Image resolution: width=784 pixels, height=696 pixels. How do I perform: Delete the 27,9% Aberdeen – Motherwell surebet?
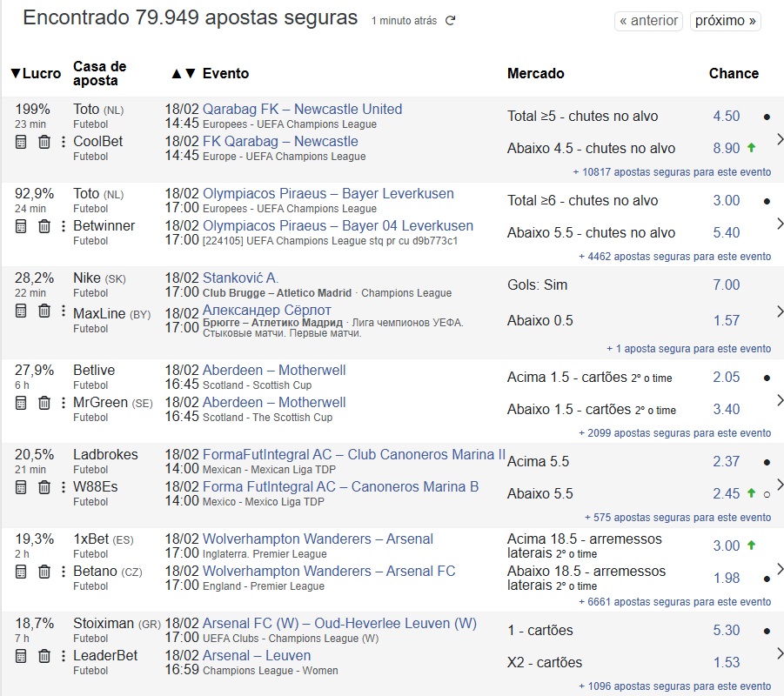44,403
